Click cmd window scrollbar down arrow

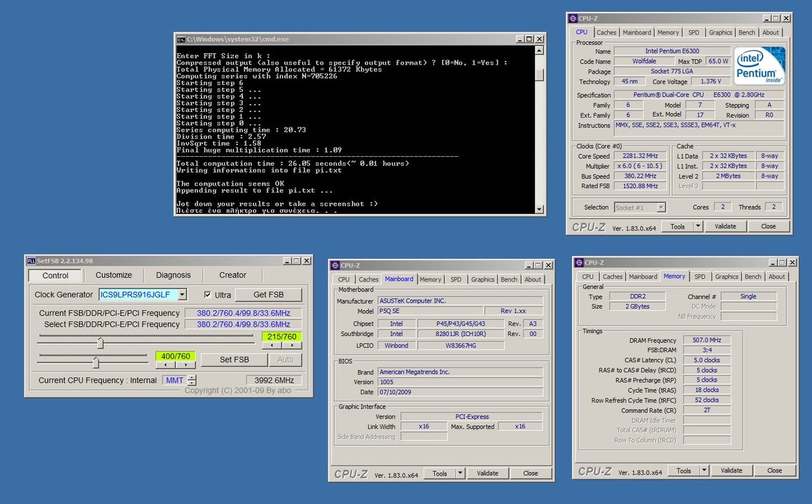[x=539, y=209]
